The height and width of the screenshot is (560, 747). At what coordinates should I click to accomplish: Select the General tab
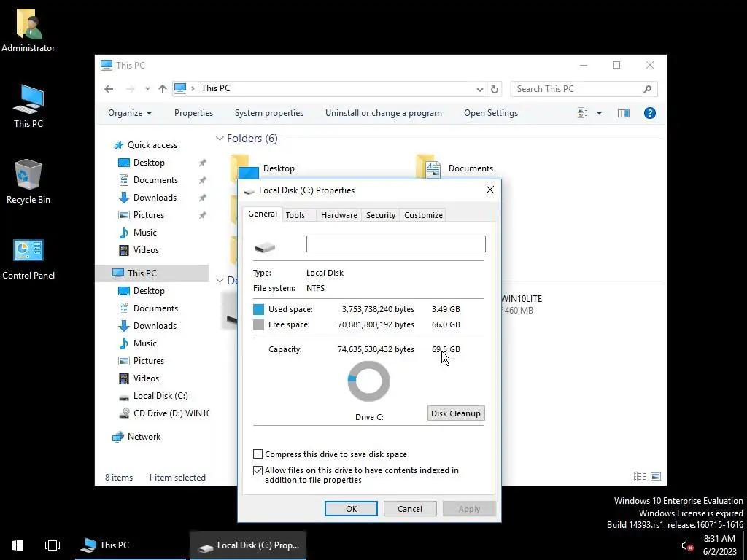[263, 214]
